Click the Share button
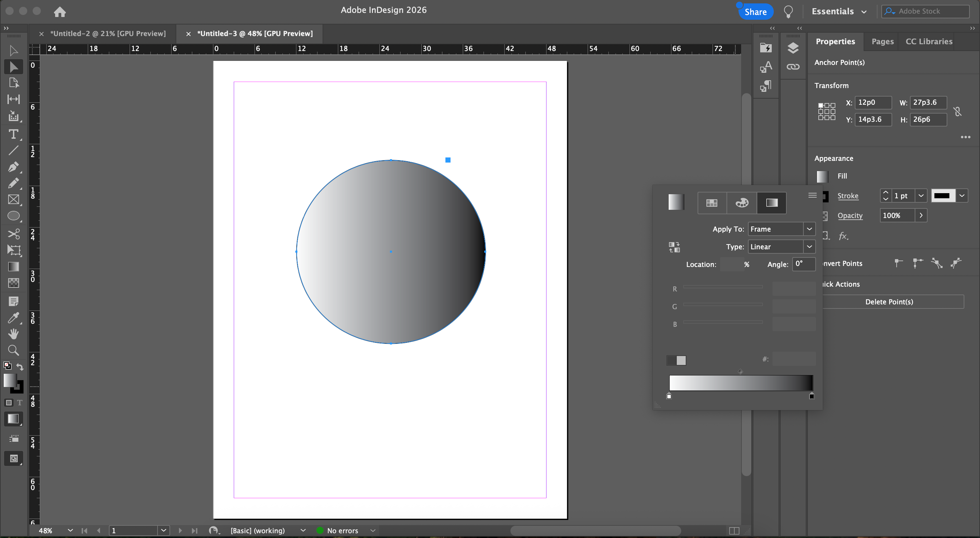Viewport: 980px width, 538px height. point(755,12)
